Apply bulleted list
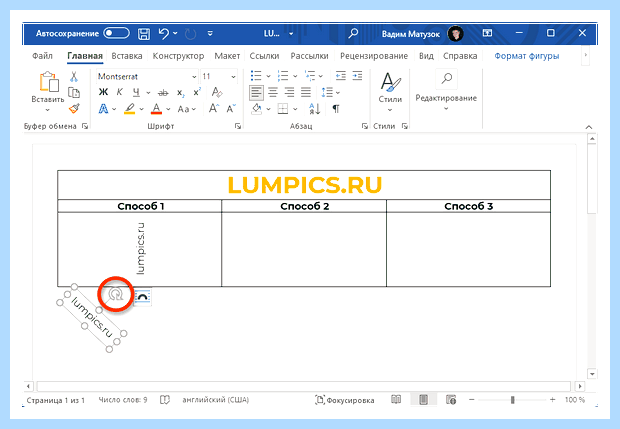This screenshot has width=620, height=429. click(256, 76)
